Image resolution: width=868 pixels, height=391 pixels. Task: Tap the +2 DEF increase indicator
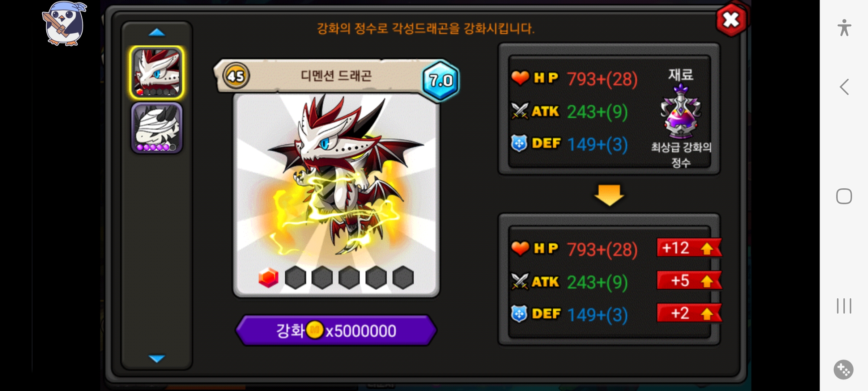[x=689, y=313]
